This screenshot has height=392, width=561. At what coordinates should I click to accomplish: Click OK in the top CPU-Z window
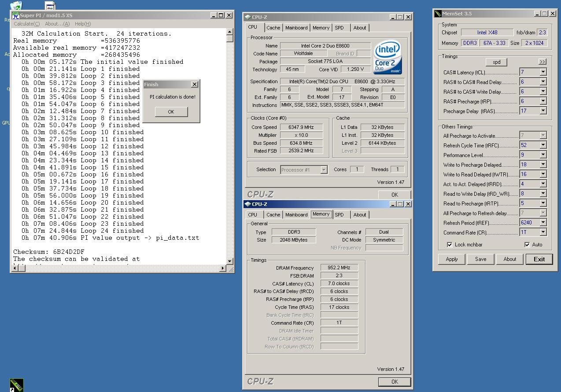[x=394, y=194]
